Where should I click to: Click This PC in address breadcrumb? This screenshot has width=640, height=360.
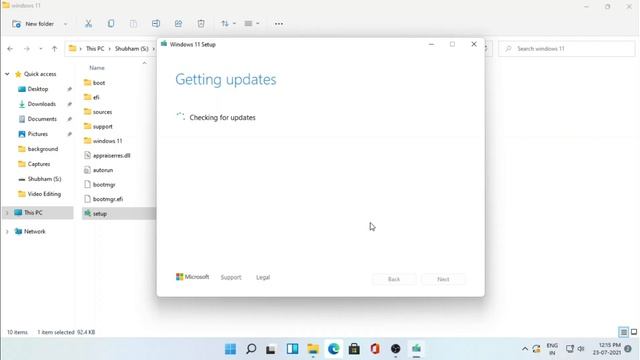95,49
